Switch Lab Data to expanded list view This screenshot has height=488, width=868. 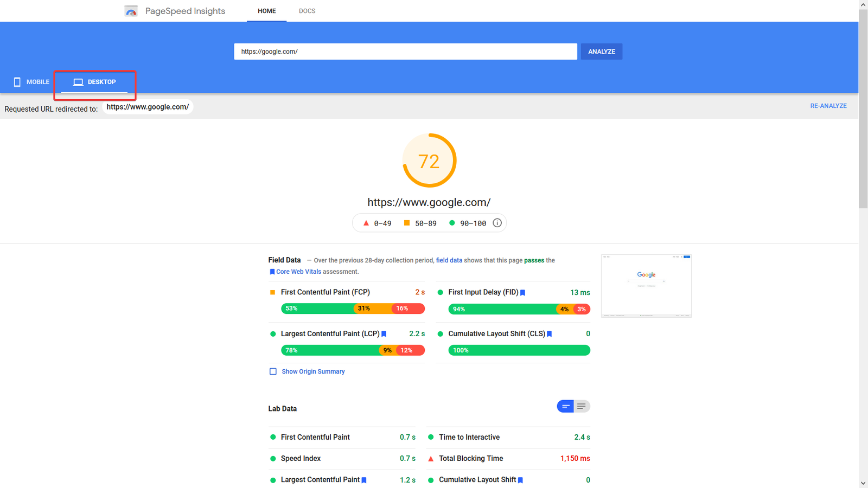pos(582,406)
